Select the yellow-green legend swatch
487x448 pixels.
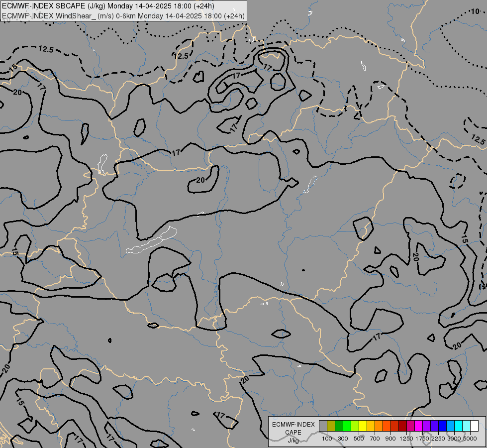point(355,426)
